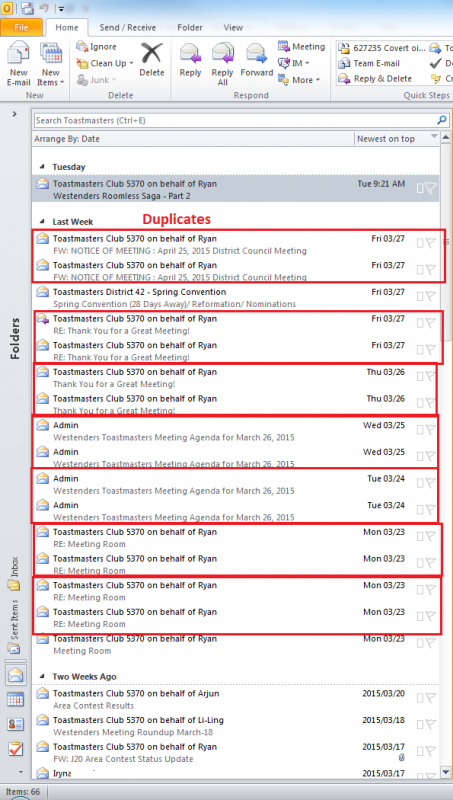Viewport: 453px width, 800px height.
Task: Open the Meeting Room email dated Mon 03/23
Action: [x=235, y=644]
